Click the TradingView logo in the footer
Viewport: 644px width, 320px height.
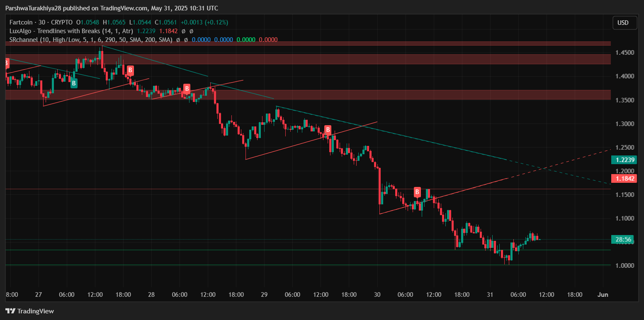[x=29, y=311]
